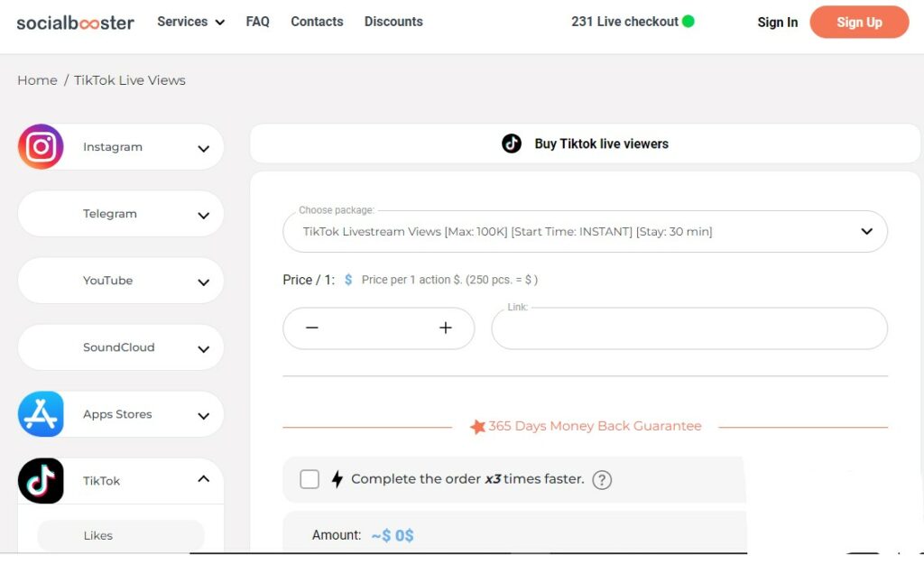Click the green live status dot
This screenshot has height=564, width=924.
[x=688, y=22]
